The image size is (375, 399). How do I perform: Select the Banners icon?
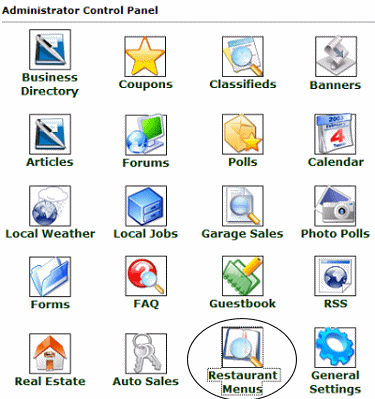click(x=336, y=56)
